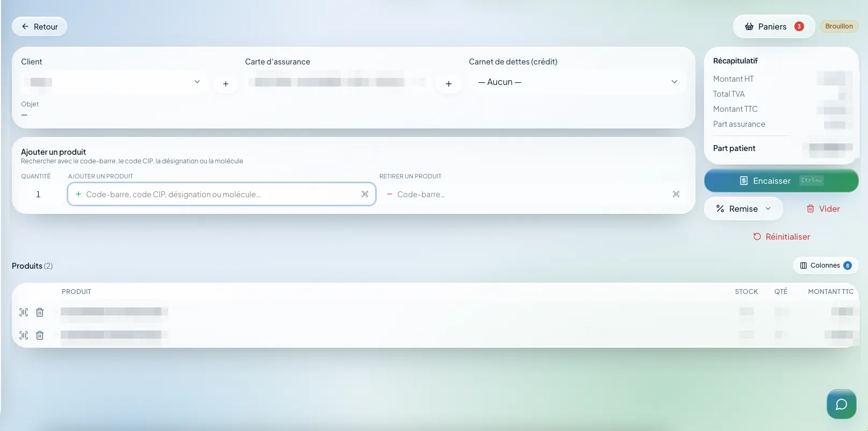Click the Total TVA label
This screenshot has width=868, height=431.
[x=729, y=94]
